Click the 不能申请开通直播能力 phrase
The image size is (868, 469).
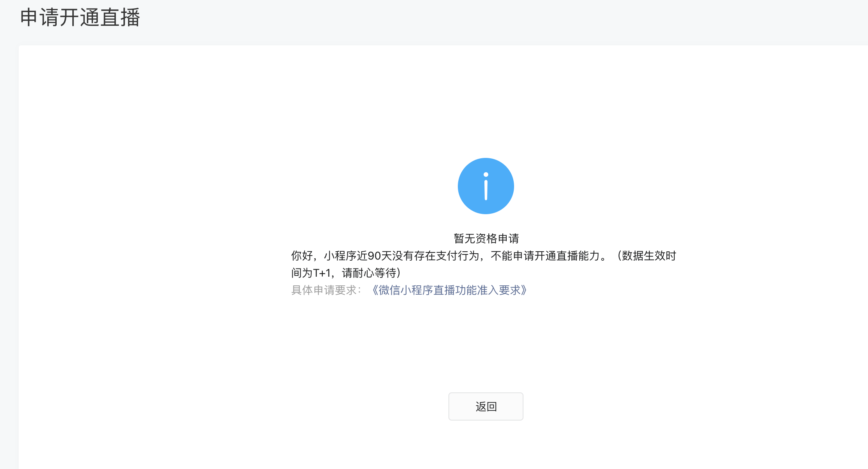pyautogui.click(x=545, y=256)
